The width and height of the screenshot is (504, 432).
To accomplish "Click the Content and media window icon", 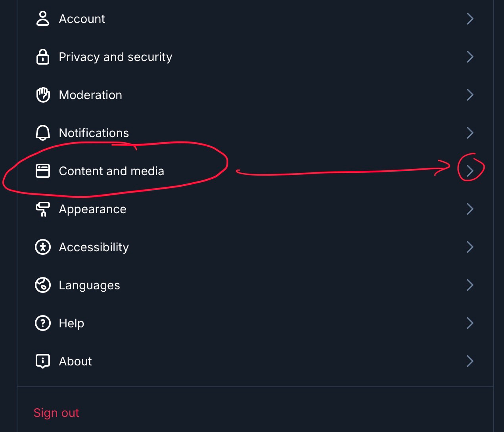I will click(43, 171).
